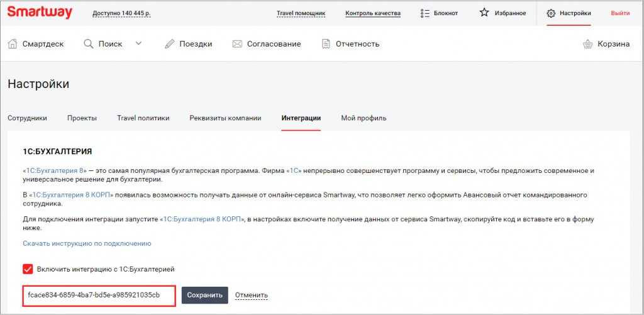
Task: Click the Smartway logo
Action: click(40, 13)
